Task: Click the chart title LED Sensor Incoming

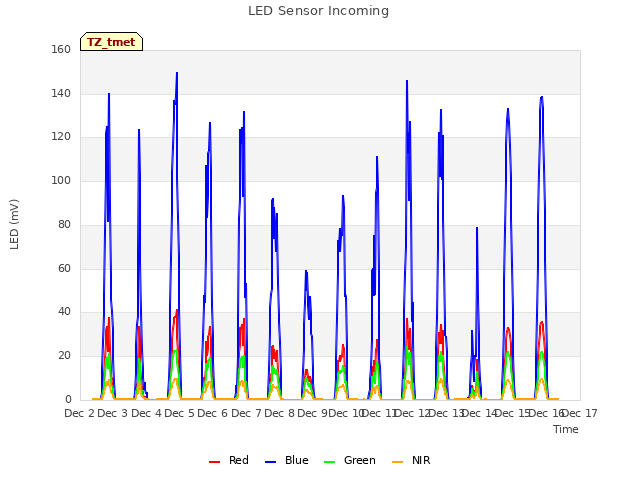Action: (318, 11)
